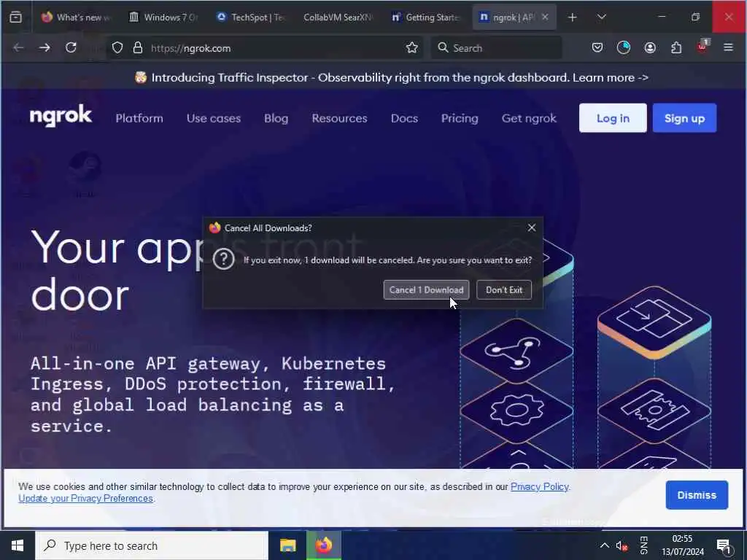Go forward using the forward arrow
The width and height of the screenshot is (747, 560).
[x=44, y=47]
